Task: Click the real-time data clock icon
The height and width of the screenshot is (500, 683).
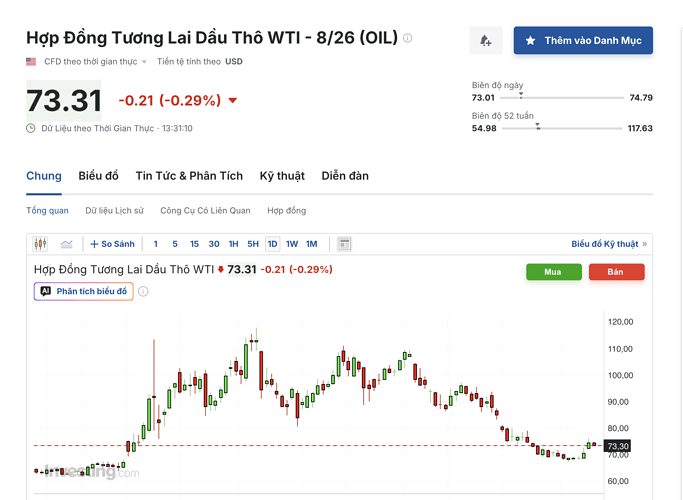Action: pyautogui.click(x=30, y=128)
